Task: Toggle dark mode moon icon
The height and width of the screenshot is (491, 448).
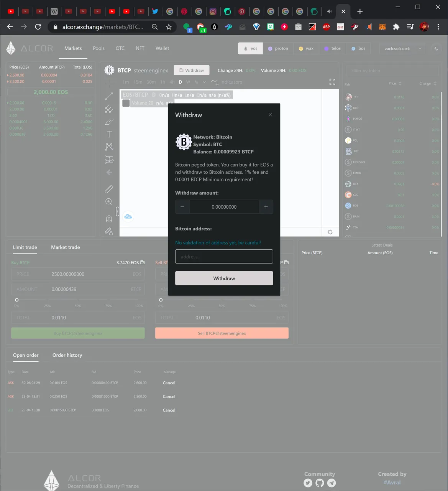Action: click(x=436, y=49)
